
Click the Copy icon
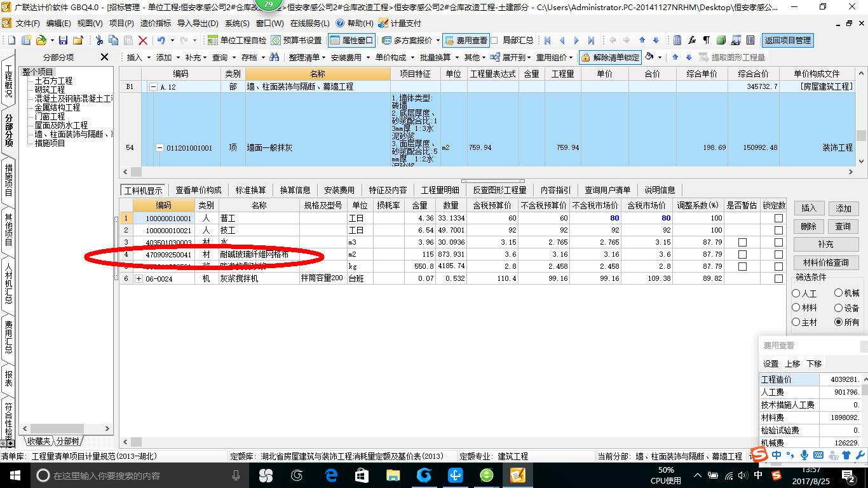coord(114,40)
